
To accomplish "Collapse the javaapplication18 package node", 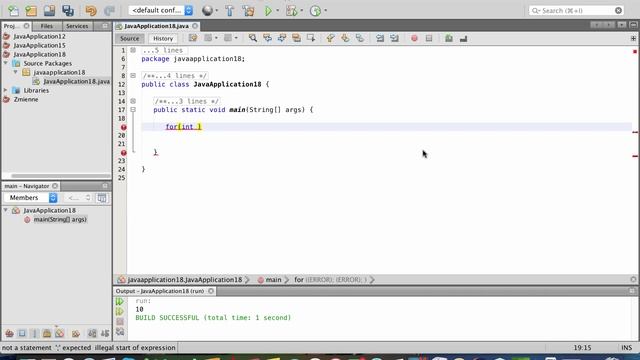I will (x=16, y=72).
